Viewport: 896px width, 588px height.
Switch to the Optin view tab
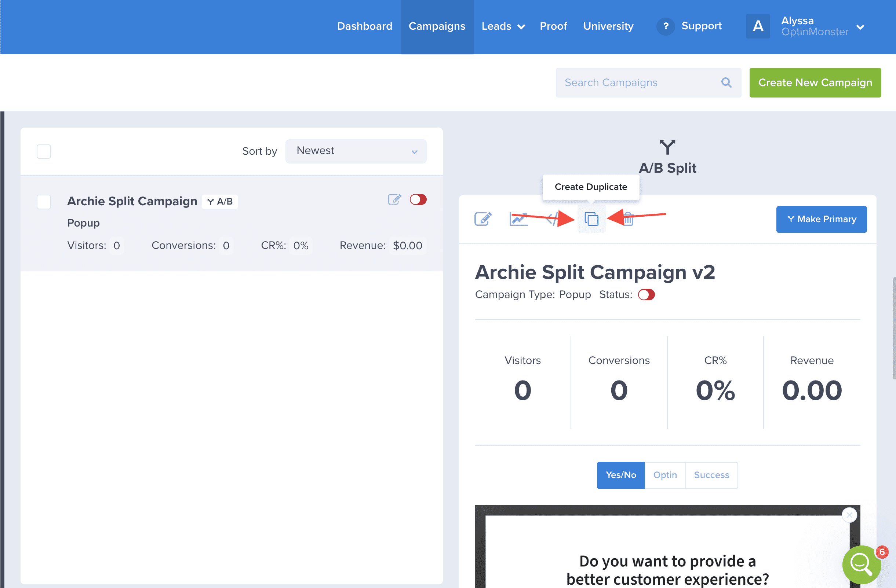pyautogui.click(x=665, y=475)
